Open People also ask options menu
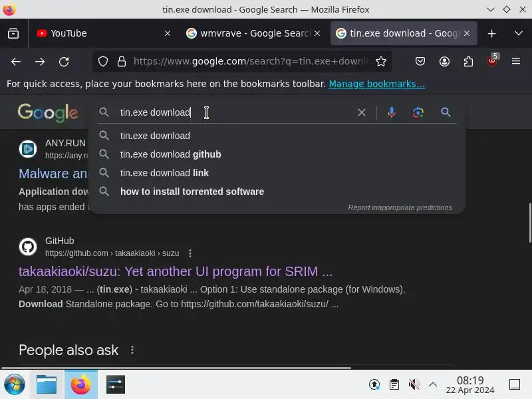 point(132,350)
